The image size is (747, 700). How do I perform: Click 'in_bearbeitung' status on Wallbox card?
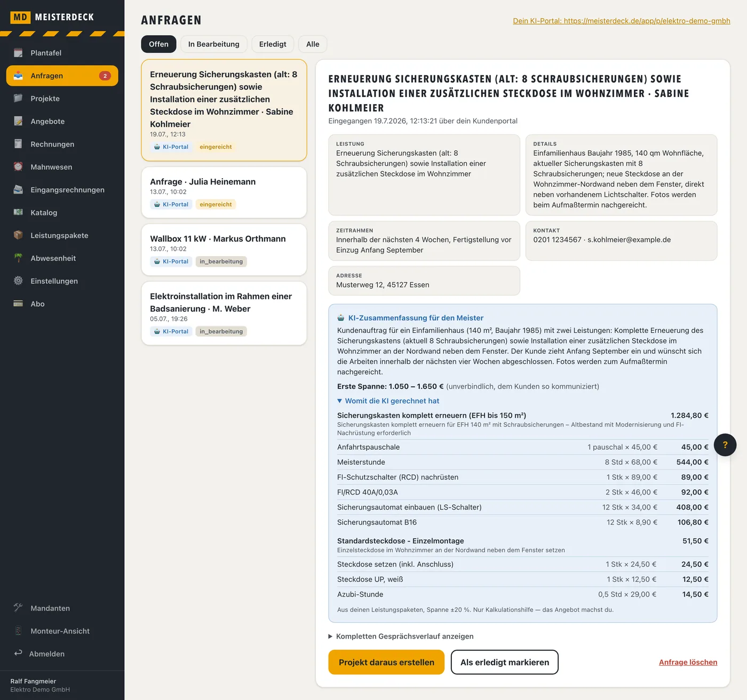tap(221, 261)
